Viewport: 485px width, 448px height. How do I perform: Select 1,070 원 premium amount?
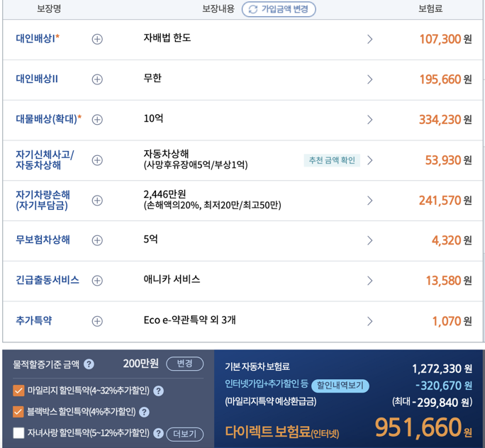pyautogui.click(x=452, y=321)
